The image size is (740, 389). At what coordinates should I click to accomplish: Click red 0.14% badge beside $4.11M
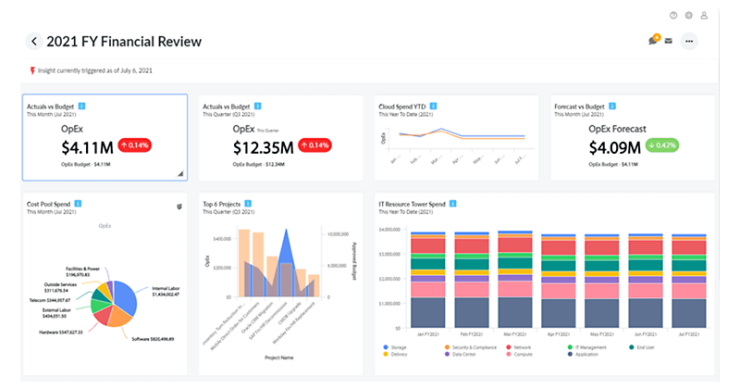[135, 145]
